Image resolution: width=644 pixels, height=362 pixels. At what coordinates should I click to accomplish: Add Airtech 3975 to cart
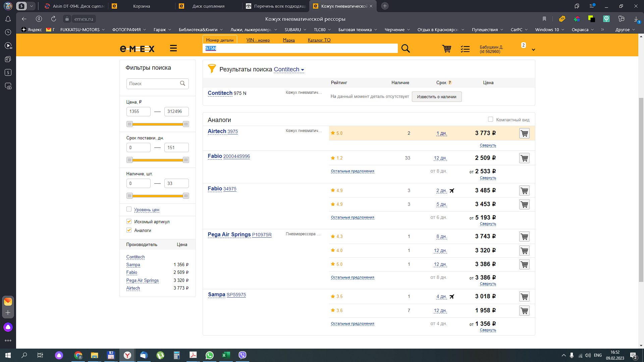tap(524, 133)
